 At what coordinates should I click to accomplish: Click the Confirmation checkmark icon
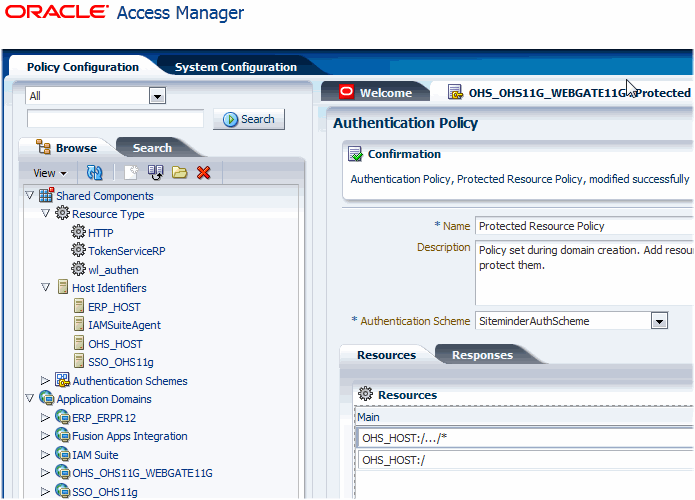(x=355, y=154)
